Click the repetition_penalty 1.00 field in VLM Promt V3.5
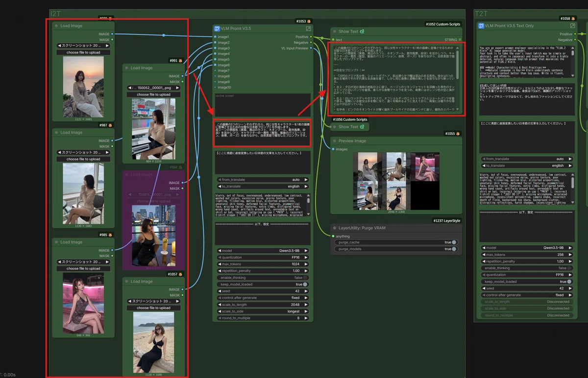 point(263,271)
